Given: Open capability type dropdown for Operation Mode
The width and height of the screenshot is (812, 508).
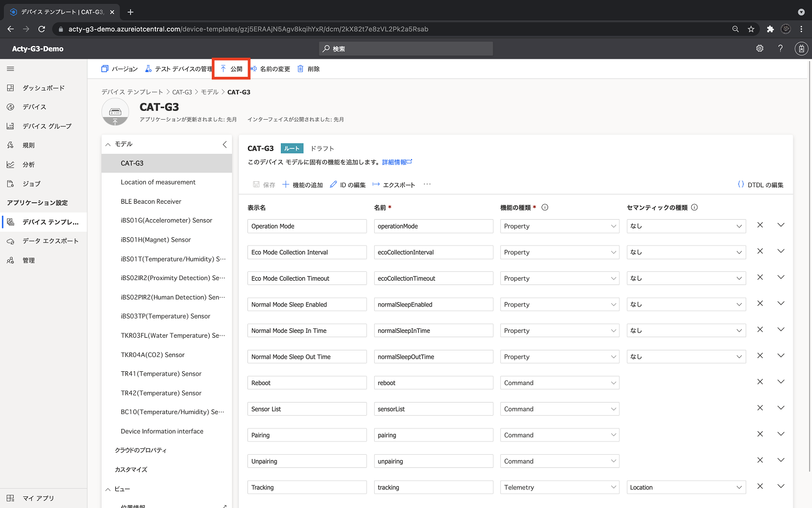Looking at the screenshot, I should coord(560,226).
